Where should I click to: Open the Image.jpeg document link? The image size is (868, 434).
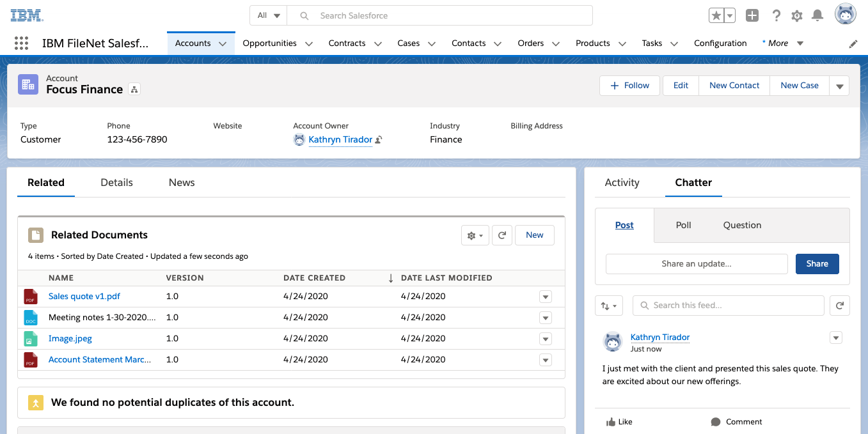point(70,339)
